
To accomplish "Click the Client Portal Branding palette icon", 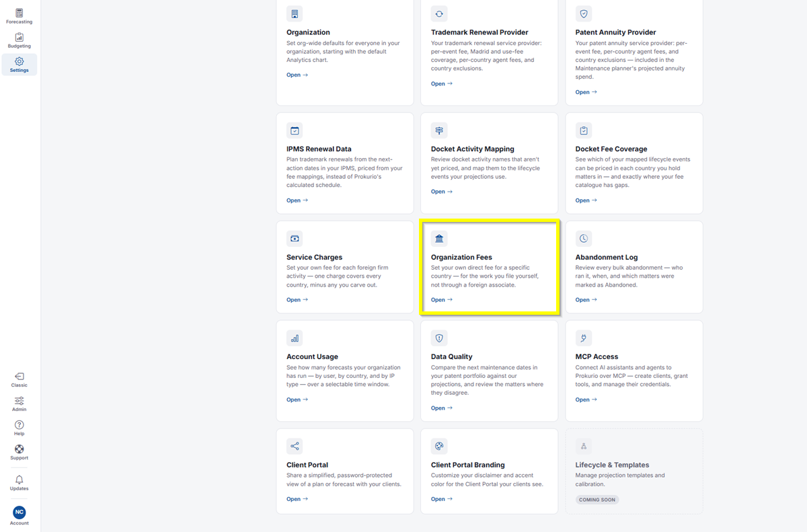I will coord(439,447).
